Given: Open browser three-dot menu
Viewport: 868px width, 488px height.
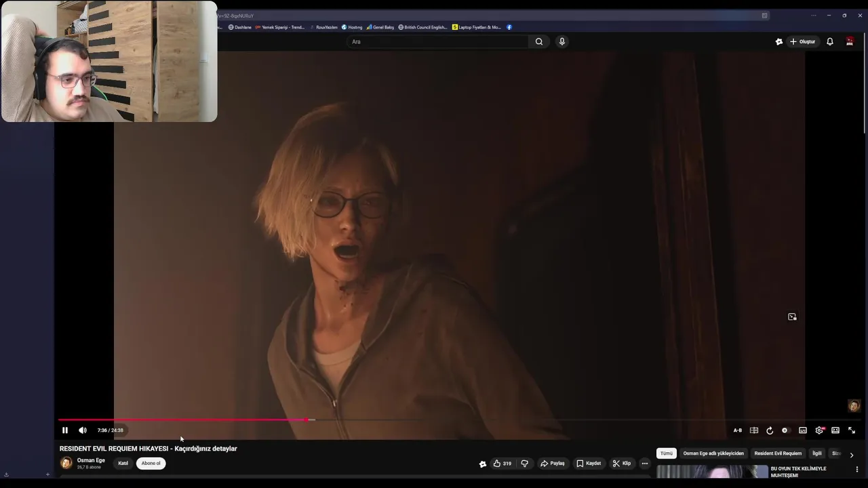Looking at the screenshot, I should (814, 16).
